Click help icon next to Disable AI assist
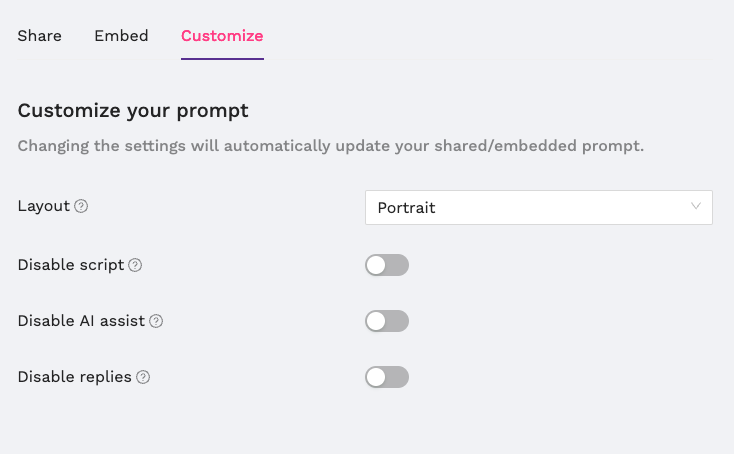The image size is (734, 454). point(156,321)
